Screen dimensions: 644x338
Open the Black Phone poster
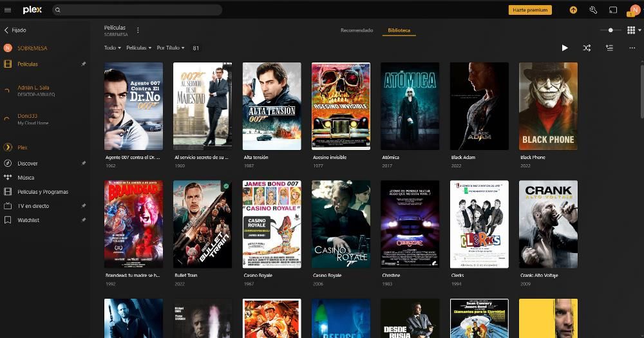point(548,106)
